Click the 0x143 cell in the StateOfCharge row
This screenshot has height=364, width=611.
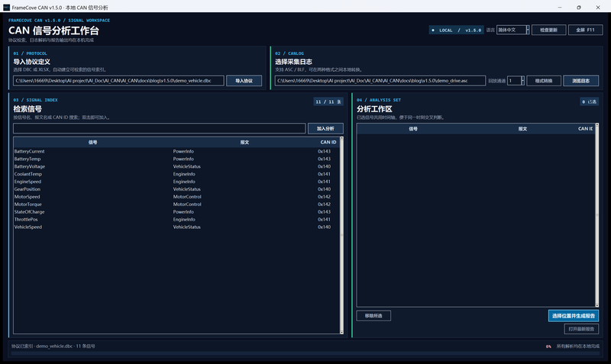pyautogui.click(x=324, y=212)
